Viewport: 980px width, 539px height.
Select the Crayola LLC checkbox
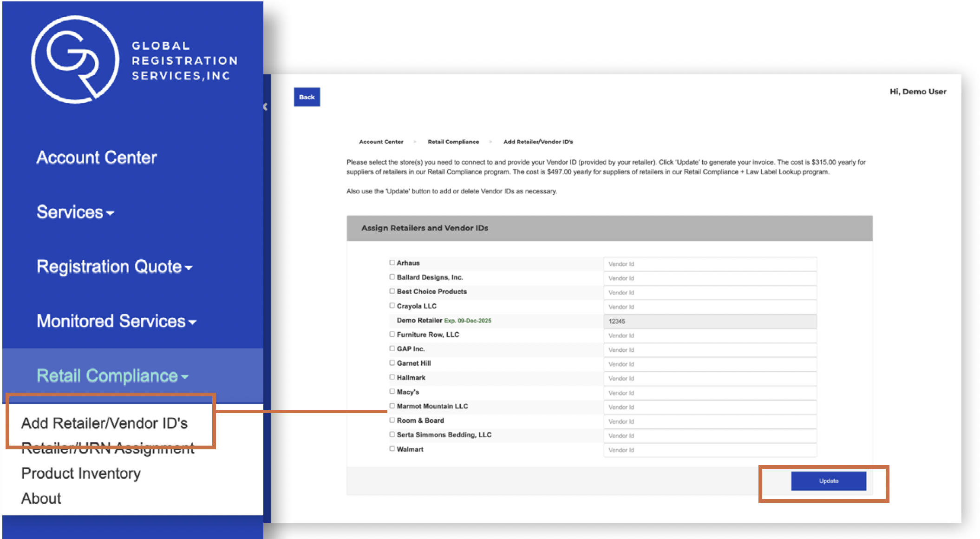coord(392,306)
